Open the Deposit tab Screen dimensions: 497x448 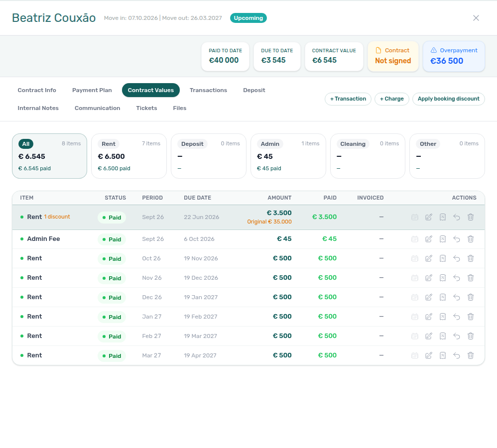(x=254, y=90)
